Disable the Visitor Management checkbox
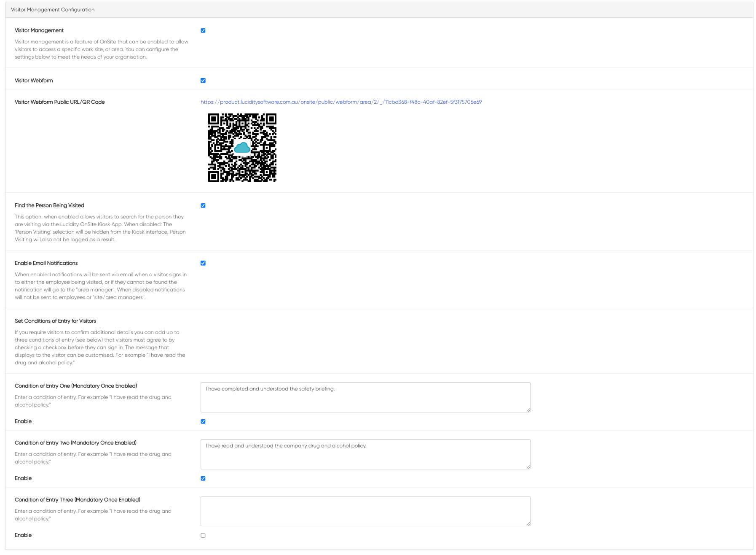 (x=203, y=30)
